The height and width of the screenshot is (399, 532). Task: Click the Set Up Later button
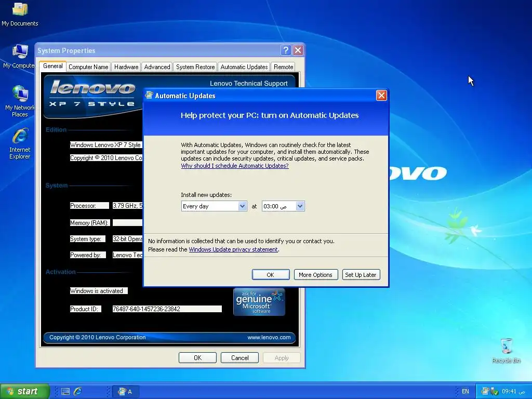(361, 274)
